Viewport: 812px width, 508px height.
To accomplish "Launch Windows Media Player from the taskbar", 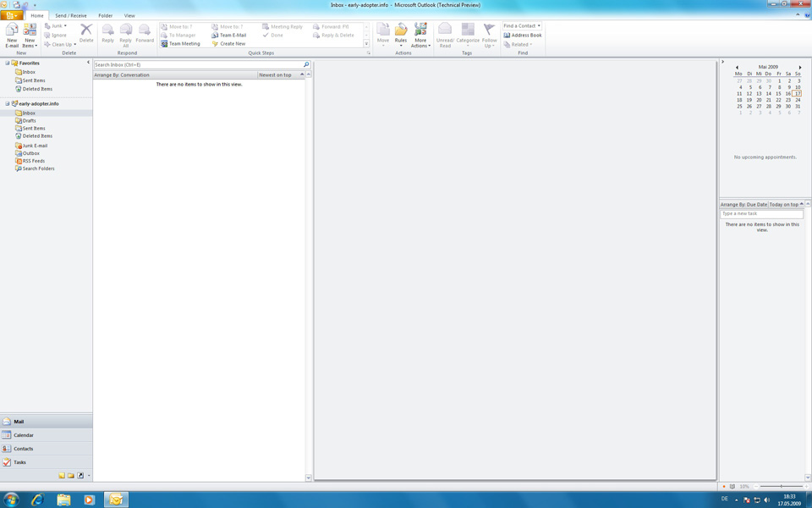I will (x=90, y=500).
